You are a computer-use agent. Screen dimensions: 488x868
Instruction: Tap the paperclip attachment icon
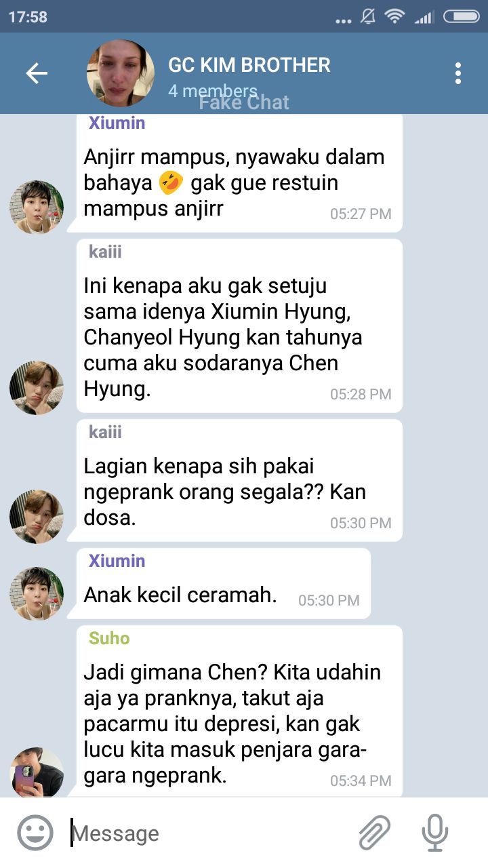[375, 833]
